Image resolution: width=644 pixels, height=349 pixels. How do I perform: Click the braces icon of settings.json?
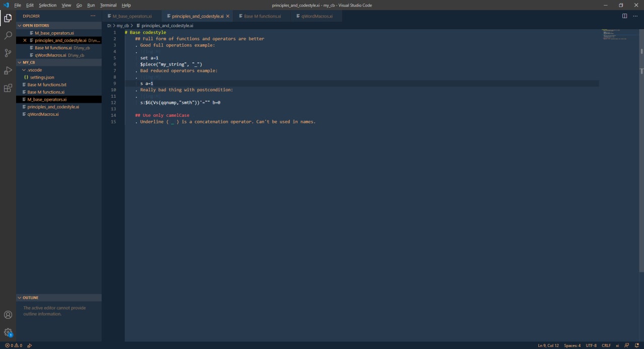tap(26, 78)
